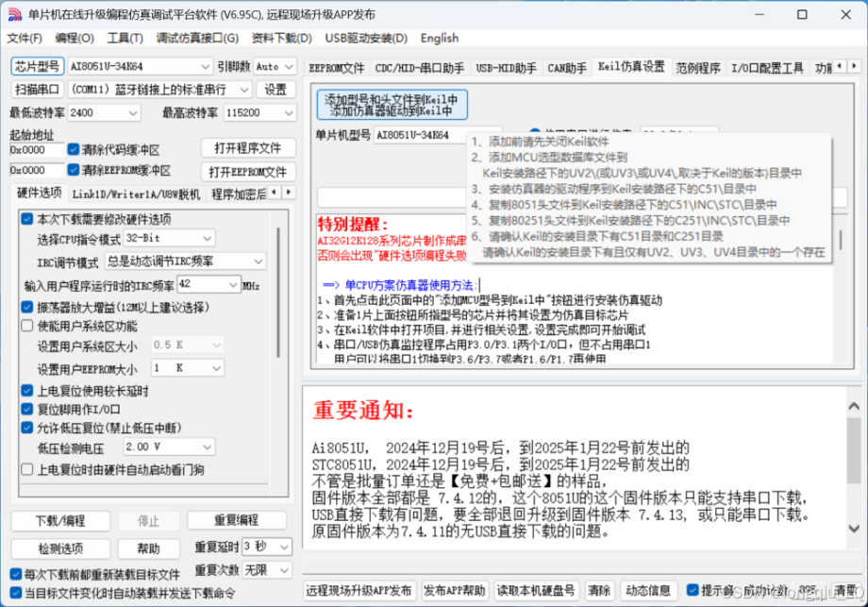This screenshot has height=607, width=868.
Task: Select the Keil仿真设置 tab
Action: pyautogui.click(x=631, y=67)
